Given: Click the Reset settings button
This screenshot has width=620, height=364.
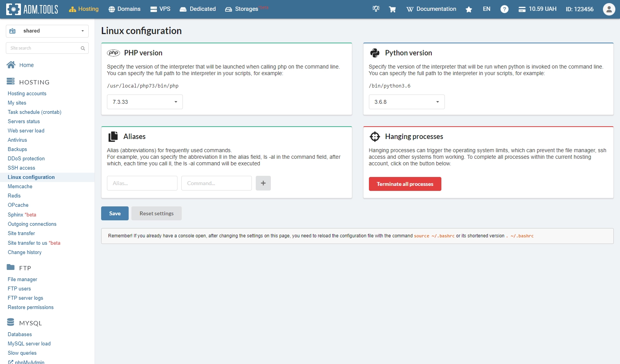Looking at the screenshot, I should coord(157,213).
